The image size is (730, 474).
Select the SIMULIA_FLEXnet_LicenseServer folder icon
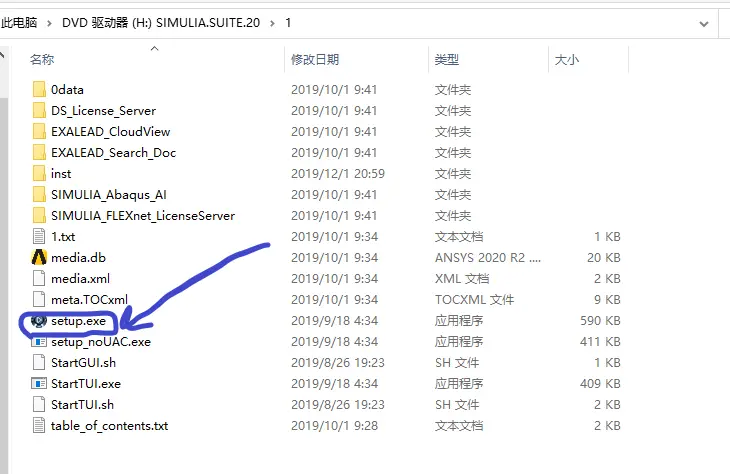(39, 215)
